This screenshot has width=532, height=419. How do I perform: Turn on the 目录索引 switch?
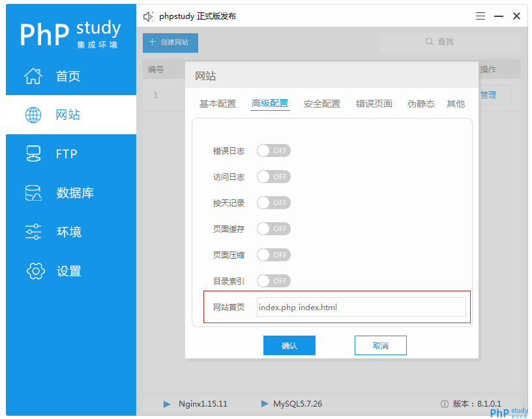(x=273, y=281)
